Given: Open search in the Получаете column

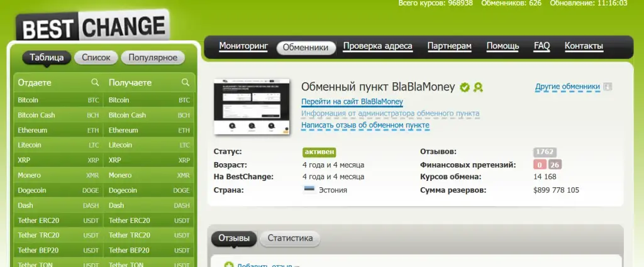Looking at the screenshot, I should 186,82.
